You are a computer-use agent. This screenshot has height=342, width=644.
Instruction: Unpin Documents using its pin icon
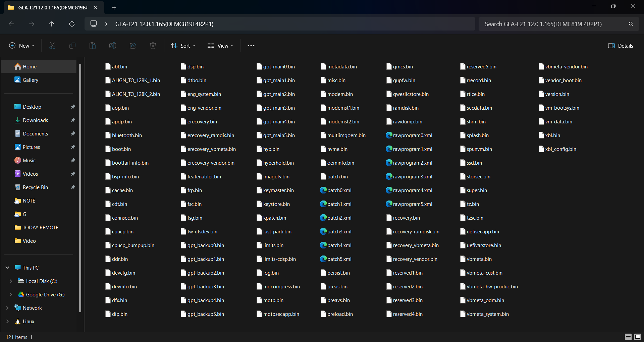[x=73, y=133]
